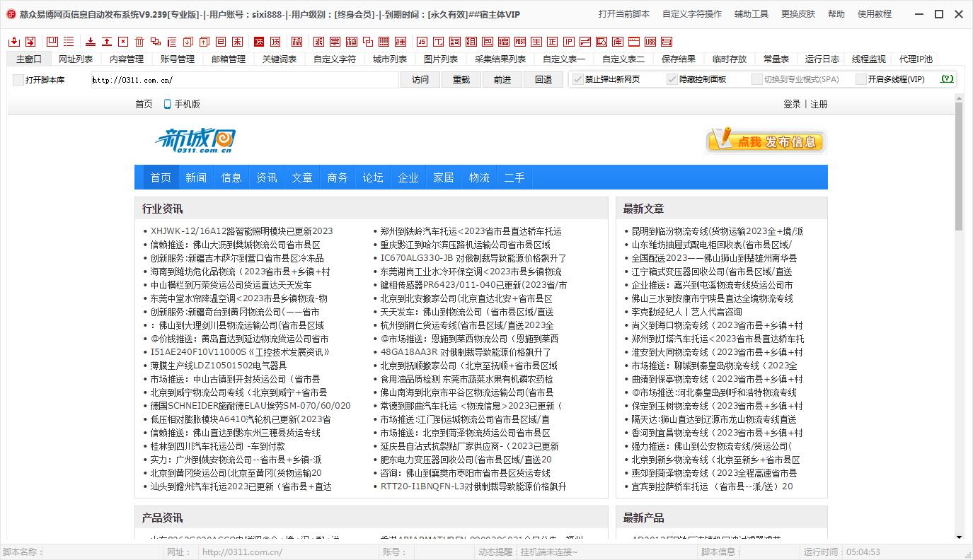Image resolution: width=973 pixels, height=560 pixels.
Task: Enable the 开启多线程(VIP) checkbox
Action: coord(861,79)
